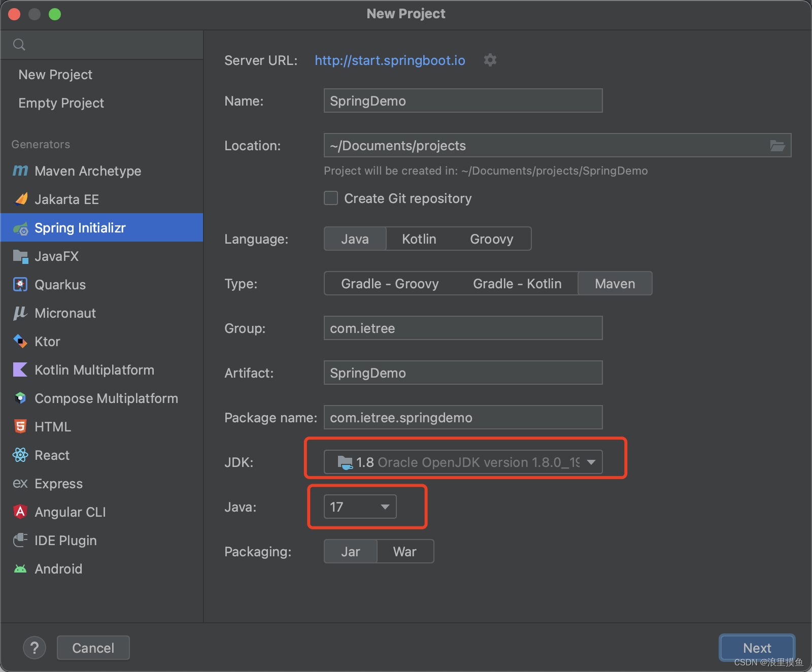The height and width of the screenshot is (672, 812).
Task: Click the Android robot icon
Action: (x=20, y=569)
